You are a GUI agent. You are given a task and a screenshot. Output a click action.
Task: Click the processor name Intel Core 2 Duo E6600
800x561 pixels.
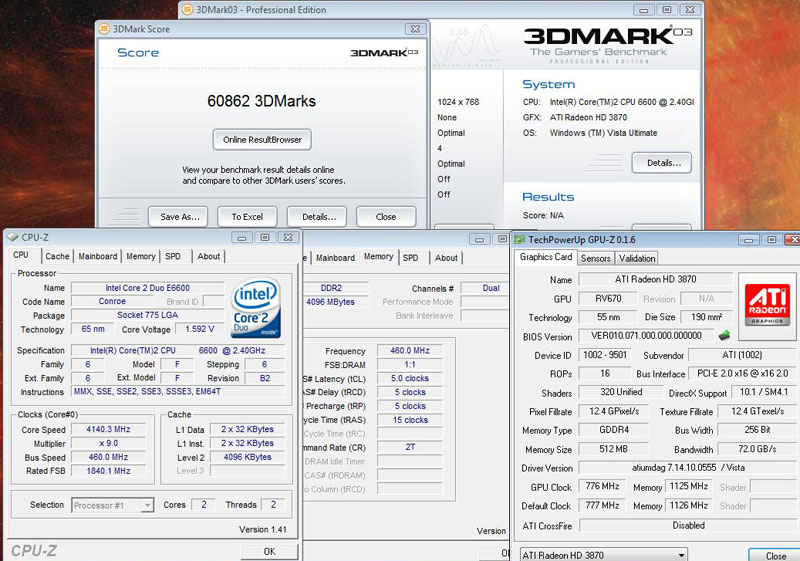click(147, 288)
